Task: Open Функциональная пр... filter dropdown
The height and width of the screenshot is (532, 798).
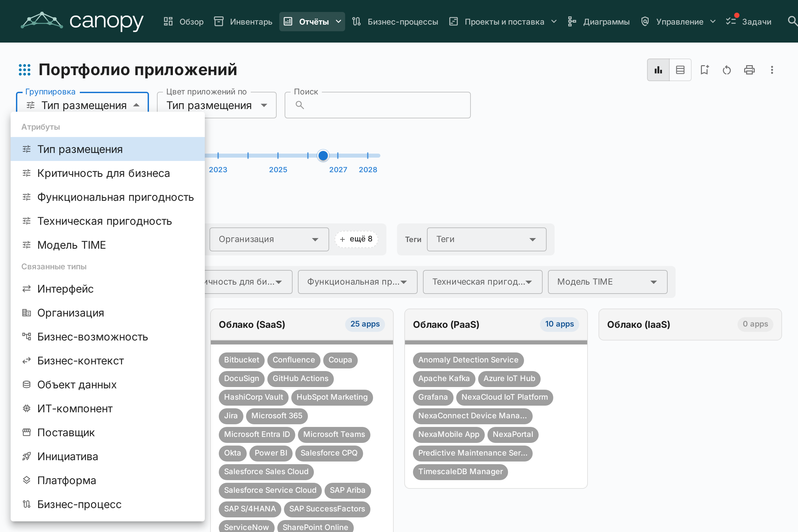Action: point(357,282)
